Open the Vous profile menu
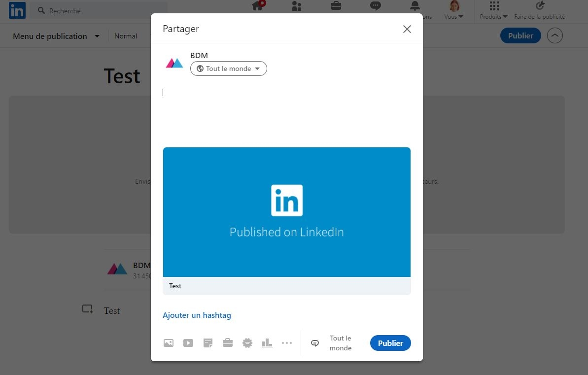The image size is (588, 375). pos(454,11)
